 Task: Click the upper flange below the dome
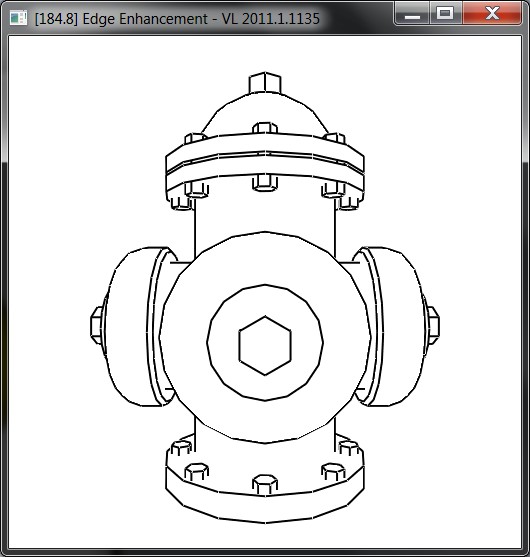(265, 167)
